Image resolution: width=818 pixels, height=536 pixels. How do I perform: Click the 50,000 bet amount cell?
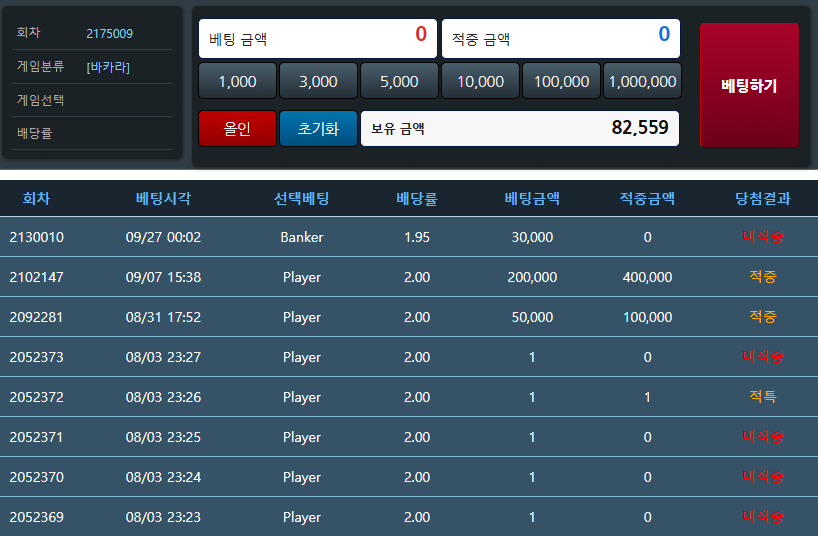click(532, 317)
